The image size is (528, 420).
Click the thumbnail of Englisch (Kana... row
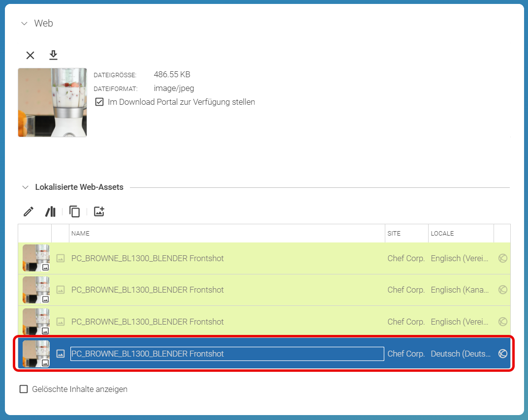36,290
